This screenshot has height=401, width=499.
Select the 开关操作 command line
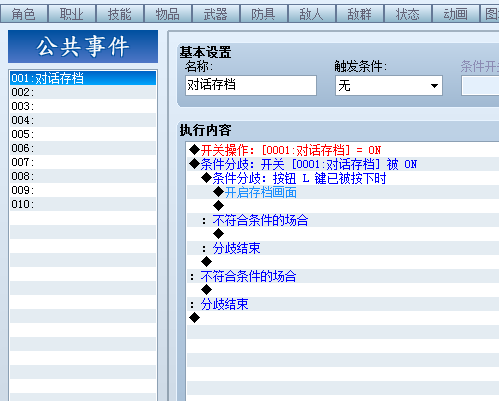[343, 150]
